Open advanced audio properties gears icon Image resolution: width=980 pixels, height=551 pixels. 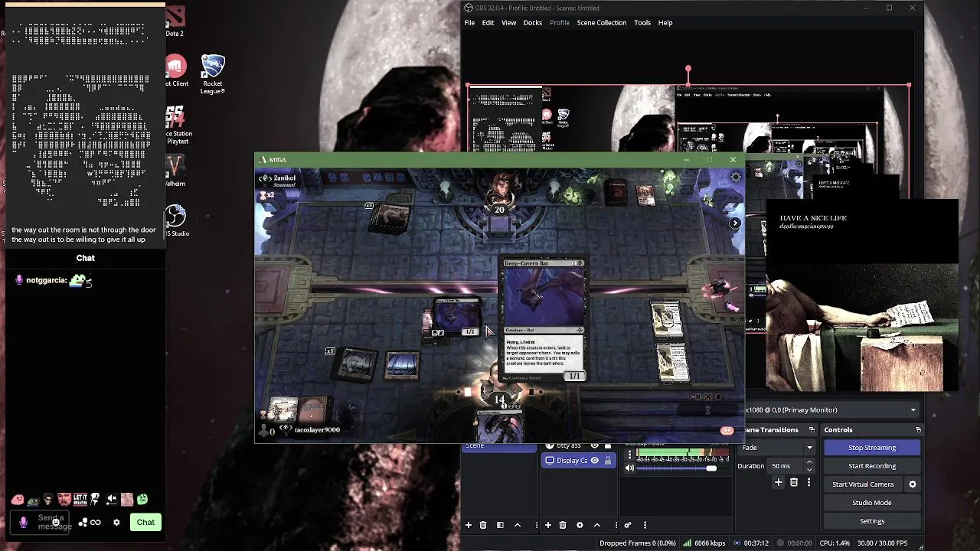tap(628, 525)
